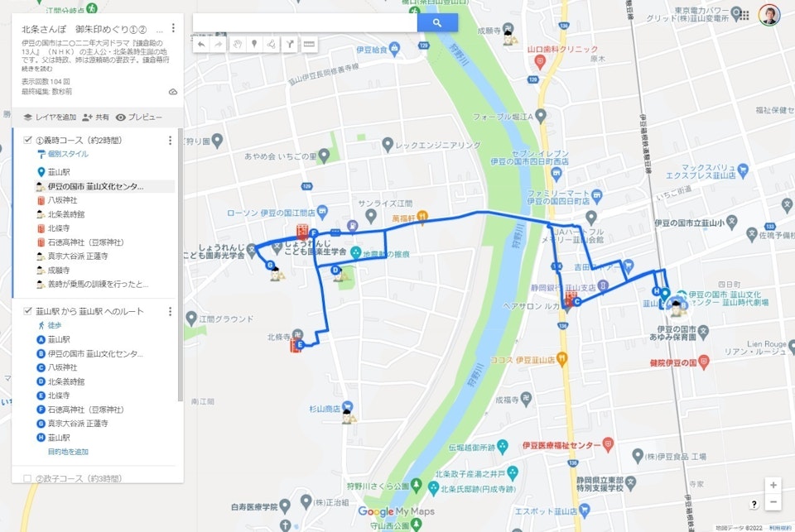Open the プレビュー preview option
This screenshot has width=795, height=532.
(x=139, y=117)
